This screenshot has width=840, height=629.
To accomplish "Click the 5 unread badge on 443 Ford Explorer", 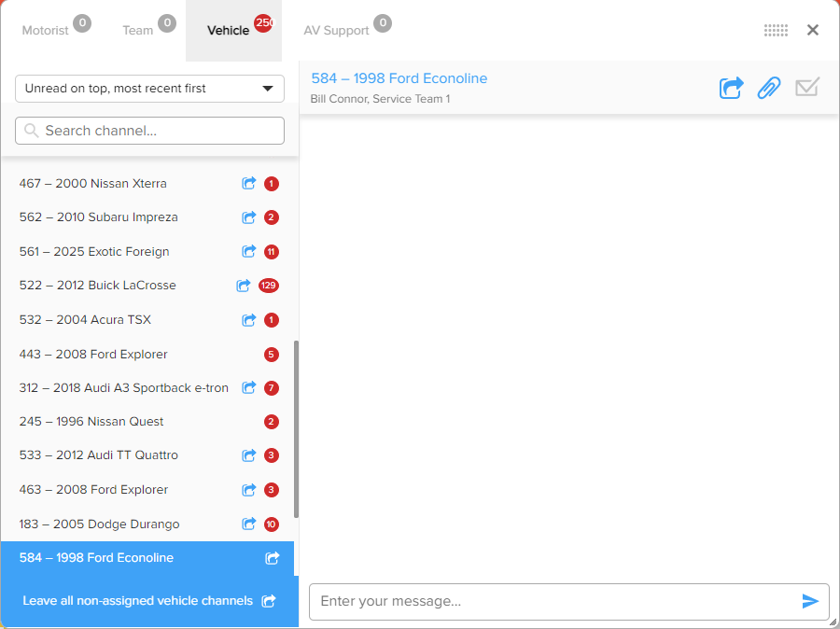I will [x=271, y=354].
